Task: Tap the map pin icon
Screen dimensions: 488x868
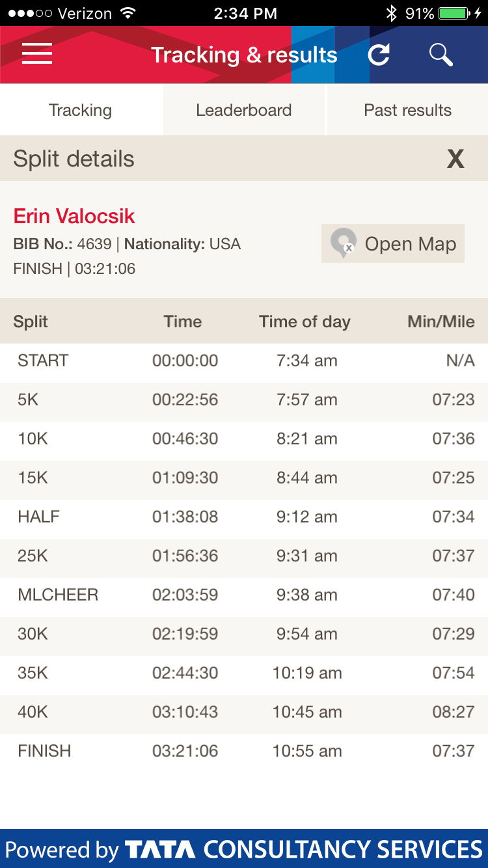Action: 343,243
